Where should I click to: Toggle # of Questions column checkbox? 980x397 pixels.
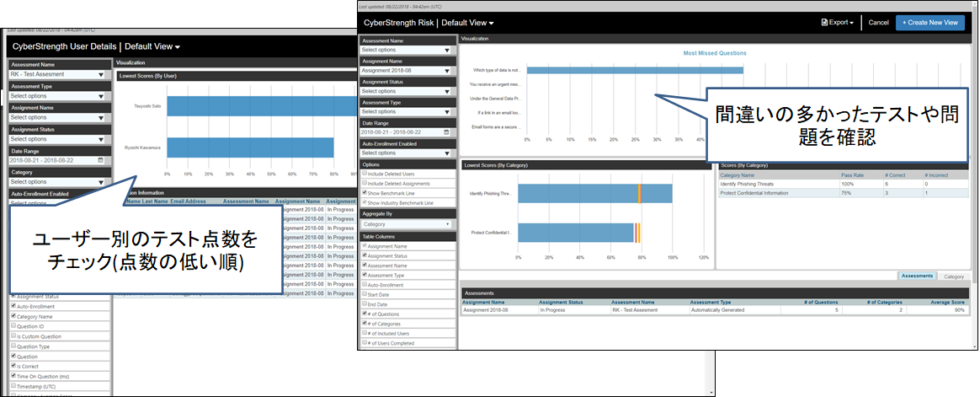365,314
